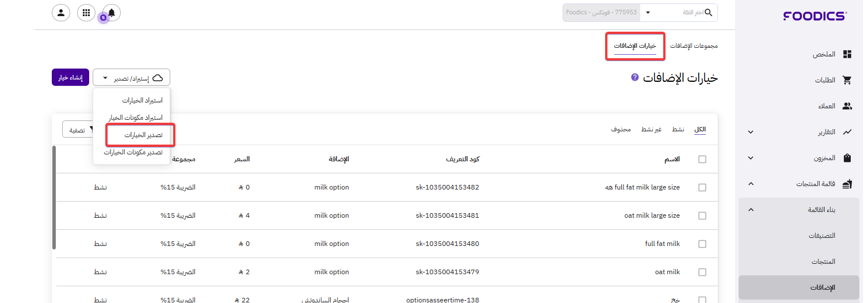Click the help question mark icon
The height and width of the screenshot is (303, 868).
tap(635, 77)
